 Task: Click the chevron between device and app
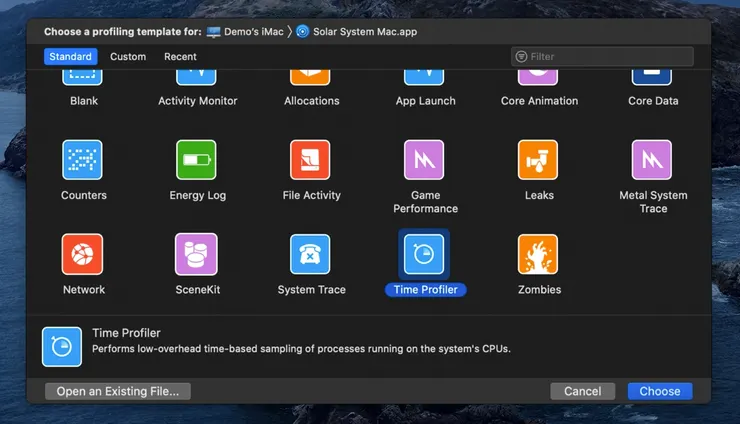pos(290,32)
